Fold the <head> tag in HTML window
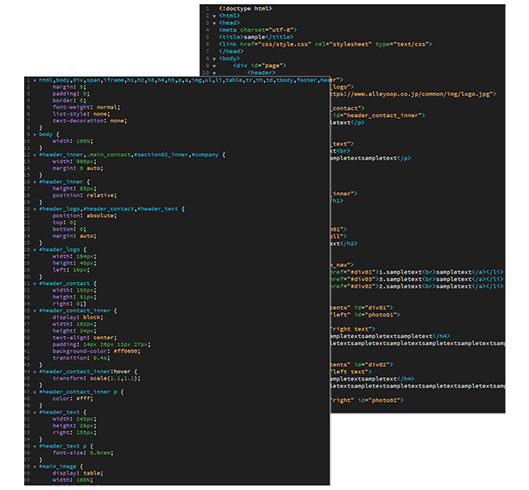529x490 pixels. coord(214,23)
